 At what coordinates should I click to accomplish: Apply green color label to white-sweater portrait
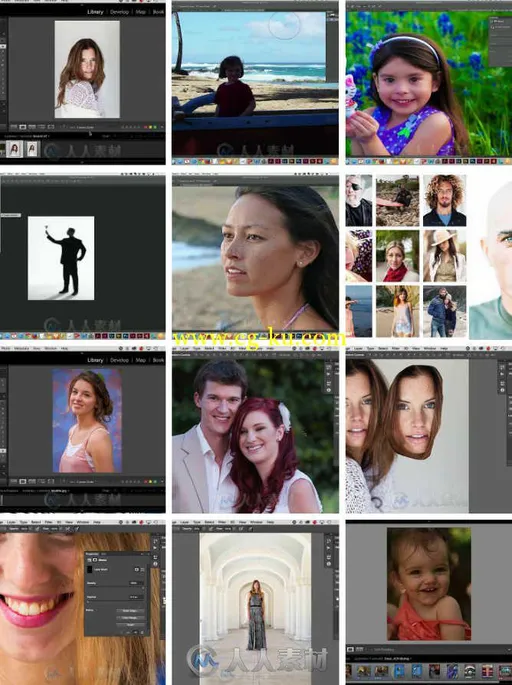tap(155, 127)
